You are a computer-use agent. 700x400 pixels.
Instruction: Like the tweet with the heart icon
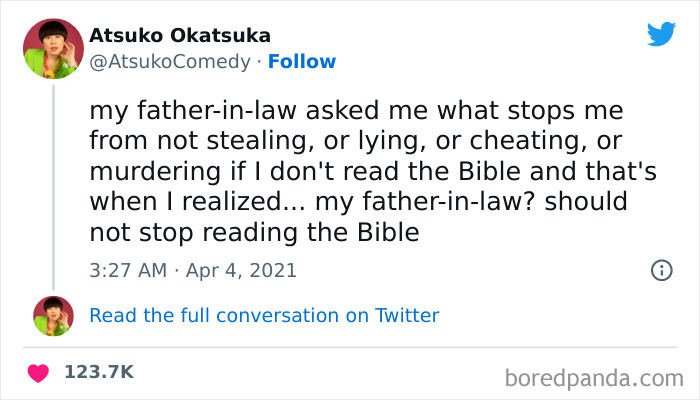pos(38,372)
